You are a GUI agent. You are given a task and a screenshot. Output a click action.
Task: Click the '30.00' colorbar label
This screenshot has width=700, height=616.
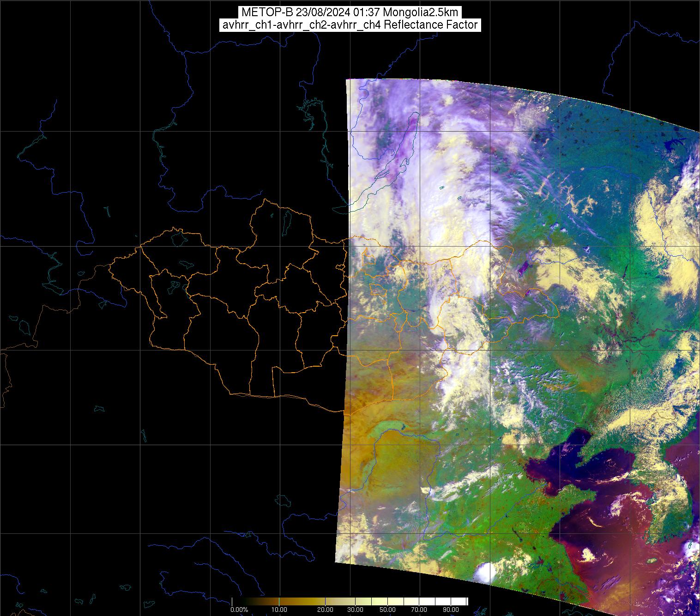(x=356, y=610)
